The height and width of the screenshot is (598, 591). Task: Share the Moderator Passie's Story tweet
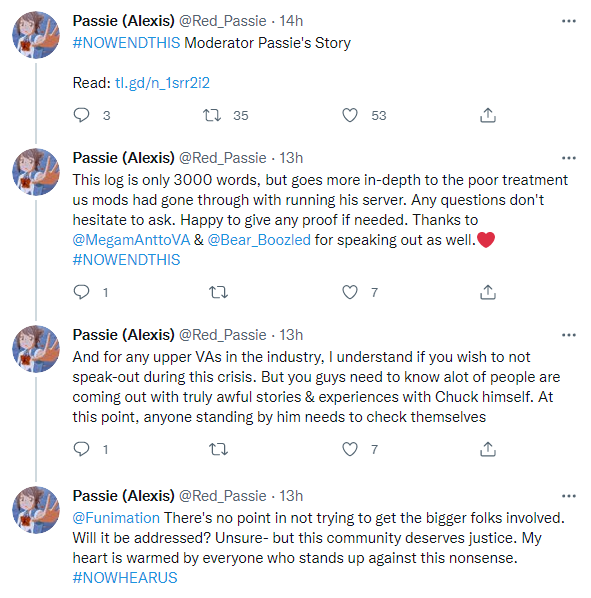pos(488,115)
